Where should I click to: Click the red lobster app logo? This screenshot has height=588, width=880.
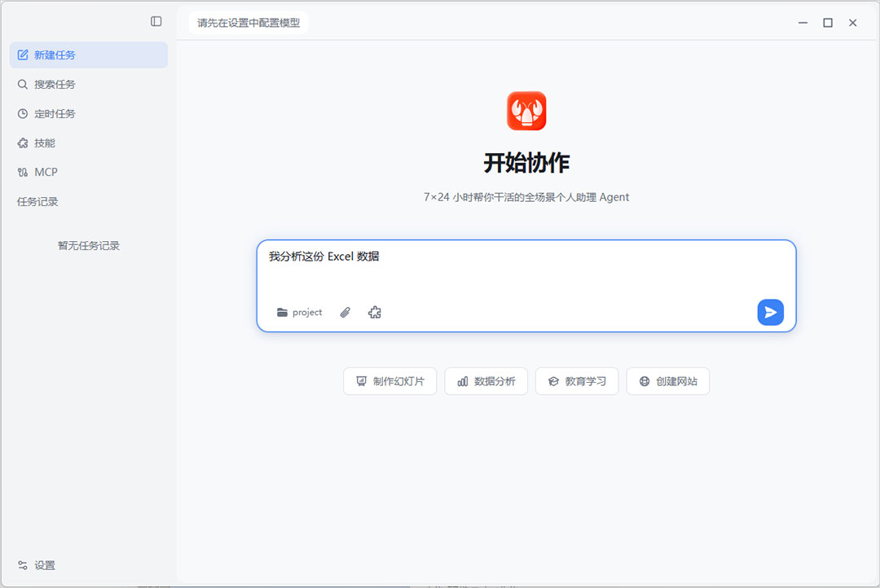point(526,111)
